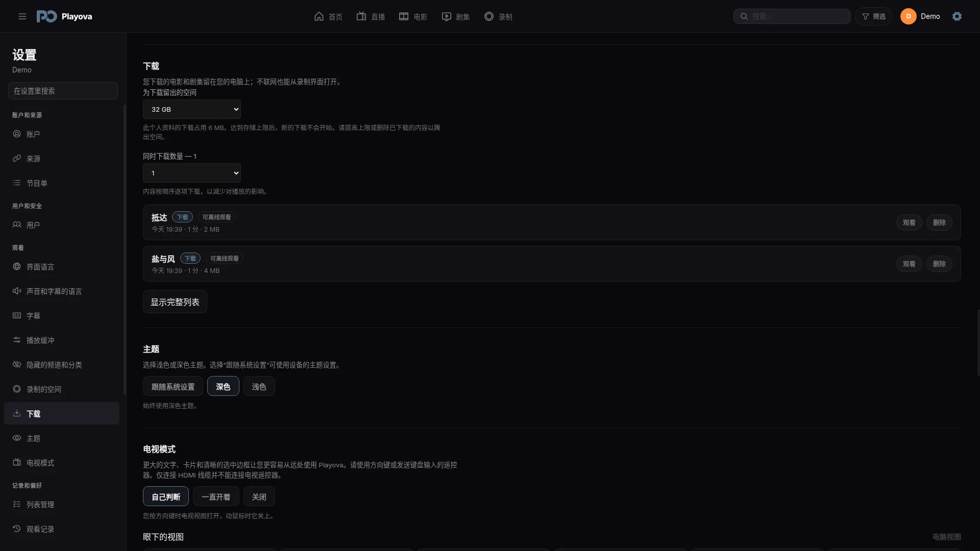Open the 同时下载数量 dropdown
The image size is (980, 551).
click(x=192, y=173)
